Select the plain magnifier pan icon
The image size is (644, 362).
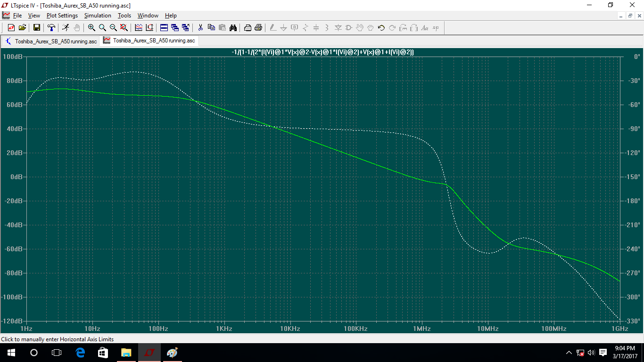coord(102,28)
